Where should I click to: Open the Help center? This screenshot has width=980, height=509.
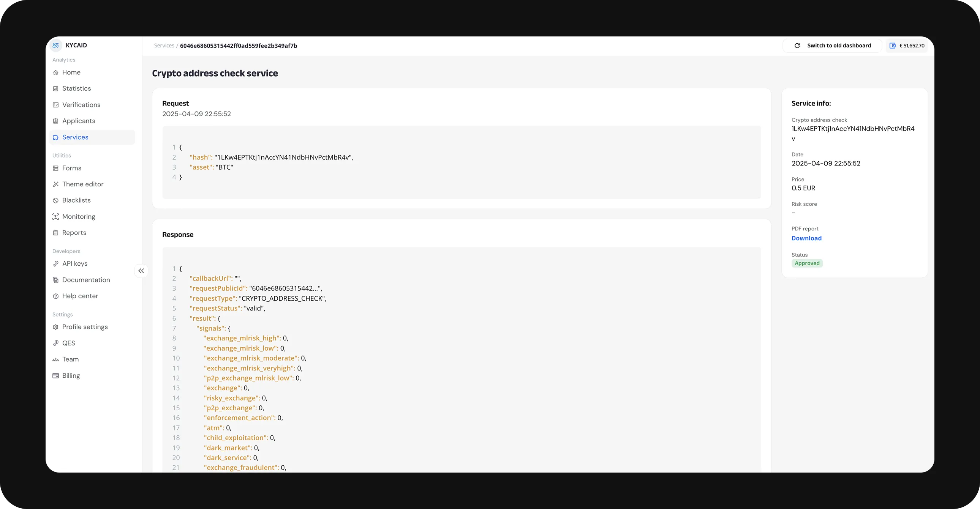point(80,296)
